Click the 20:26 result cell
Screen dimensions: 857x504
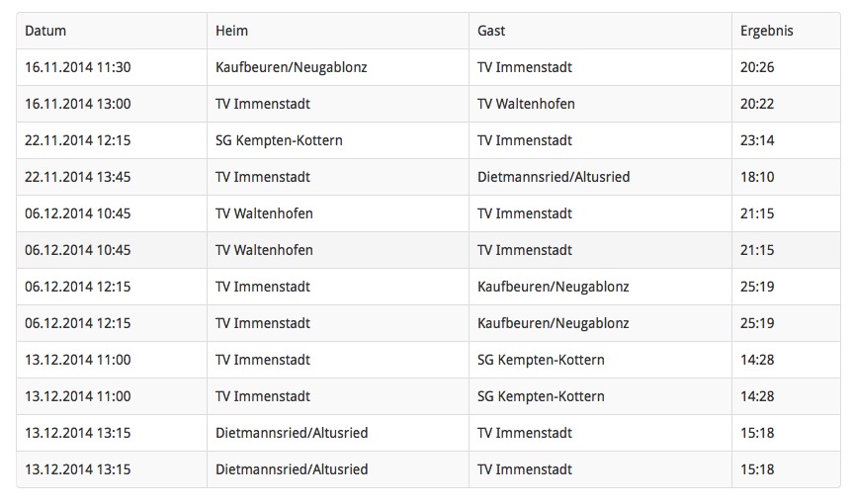pyautogui.click(x=786, y=67)
